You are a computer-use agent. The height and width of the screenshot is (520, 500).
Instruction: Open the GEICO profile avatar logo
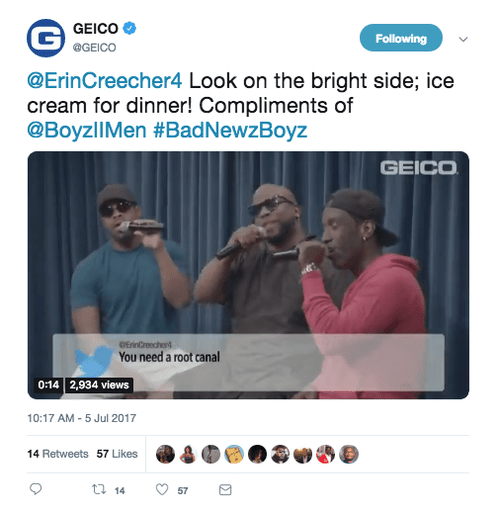tap(46, 38)
